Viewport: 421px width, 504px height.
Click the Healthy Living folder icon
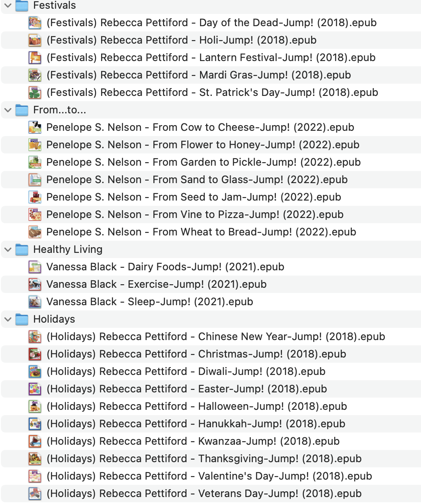(22, 249)
